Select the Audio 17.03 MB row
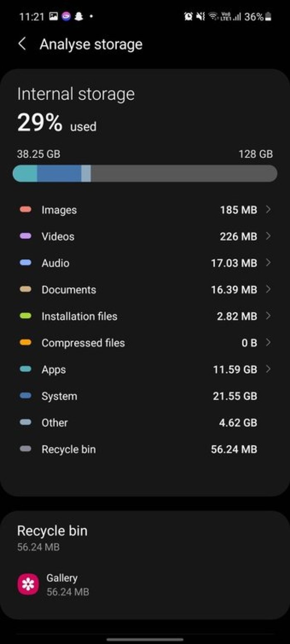 145,263
